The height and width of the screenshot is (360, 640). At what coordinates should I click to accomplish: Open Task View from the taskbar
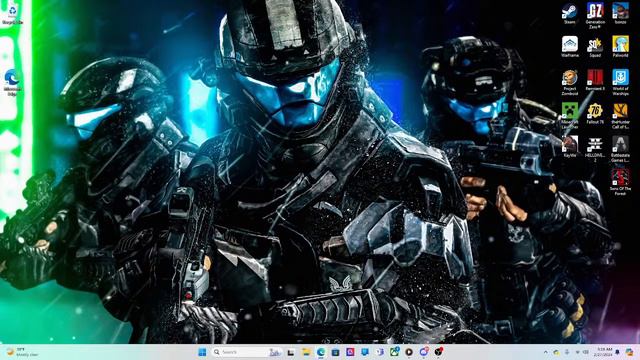(291, 352)
